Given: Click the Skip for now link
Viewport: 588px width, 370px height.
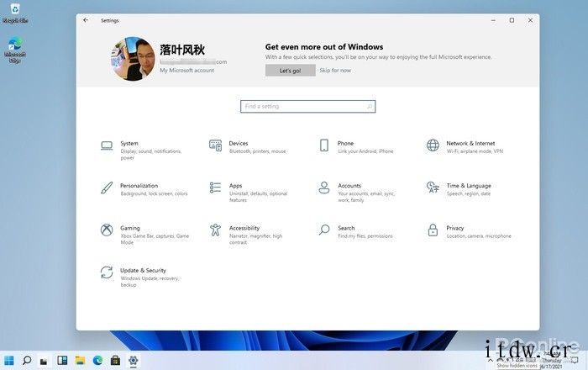Looking at the screenshot, I should (x=335, y=71).
